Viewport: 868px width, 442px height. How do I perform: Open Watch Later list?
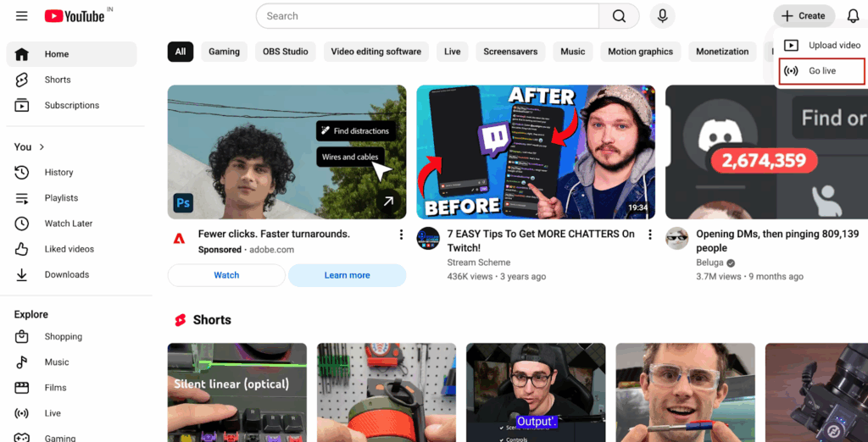coord(68,224)
